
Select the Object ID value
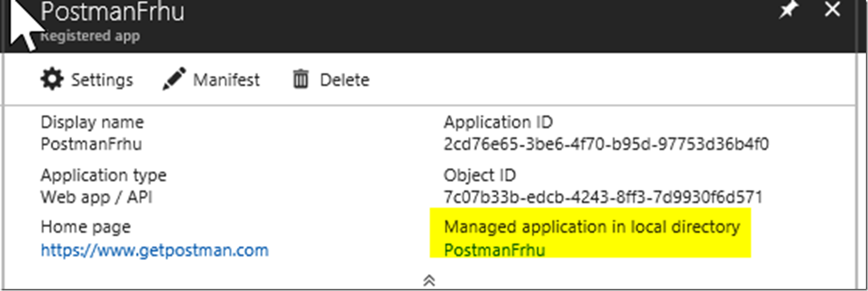pyautogui.click(x=603, y=197)
